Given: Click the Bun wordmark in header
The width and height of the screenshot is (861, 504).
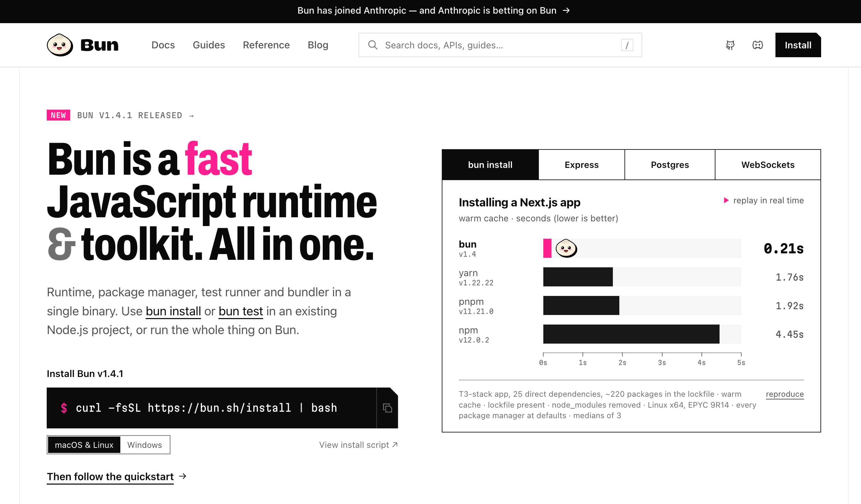Looking at the screenshot, I should point(99,45).
